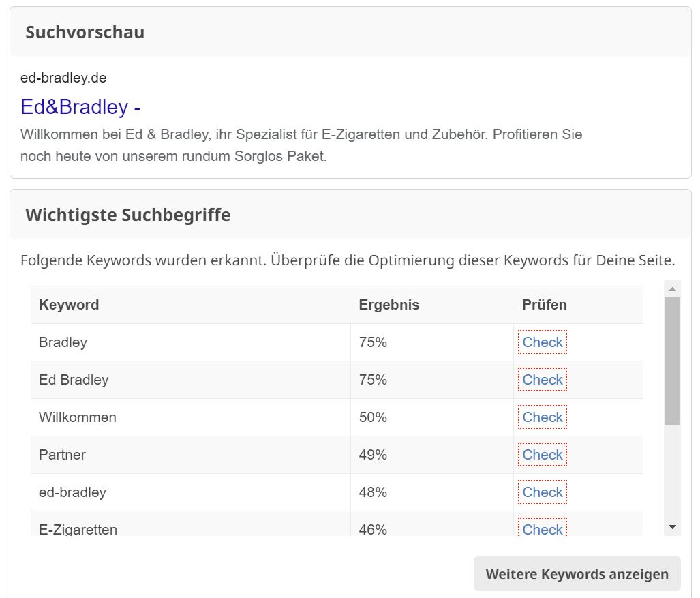Click the Ergebnis column header
Viewport: 700px width, 598px height.
pos(389,305)
